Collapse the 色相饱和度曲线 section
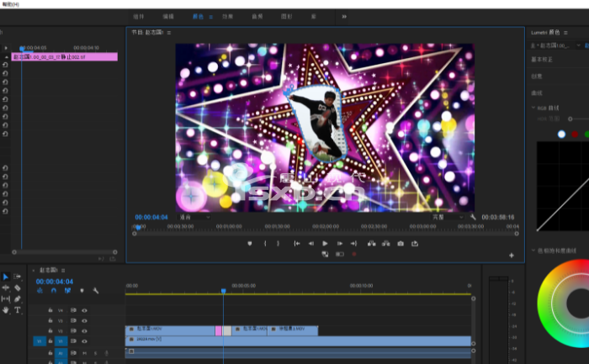This screenshot has height=364, width=589. pyautogui.click(x=533, y=251)
